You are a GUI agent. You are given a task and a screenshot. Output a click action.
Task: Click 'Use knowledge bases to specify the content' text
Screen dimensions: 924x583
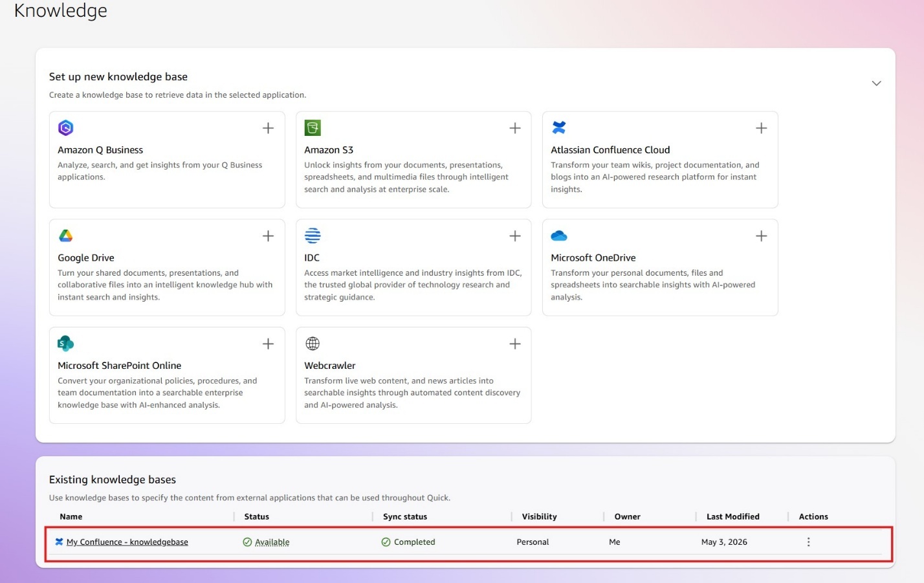(x=250, y=498)
